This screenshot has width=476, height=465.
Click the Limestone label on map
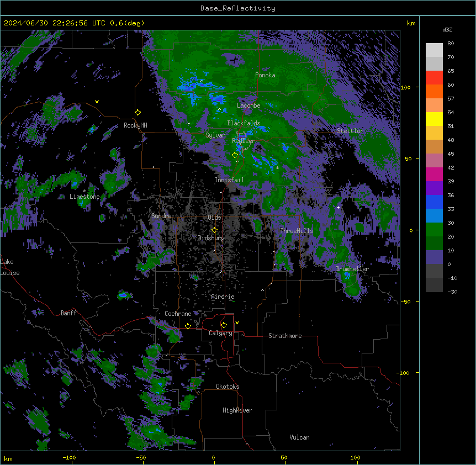84,197
